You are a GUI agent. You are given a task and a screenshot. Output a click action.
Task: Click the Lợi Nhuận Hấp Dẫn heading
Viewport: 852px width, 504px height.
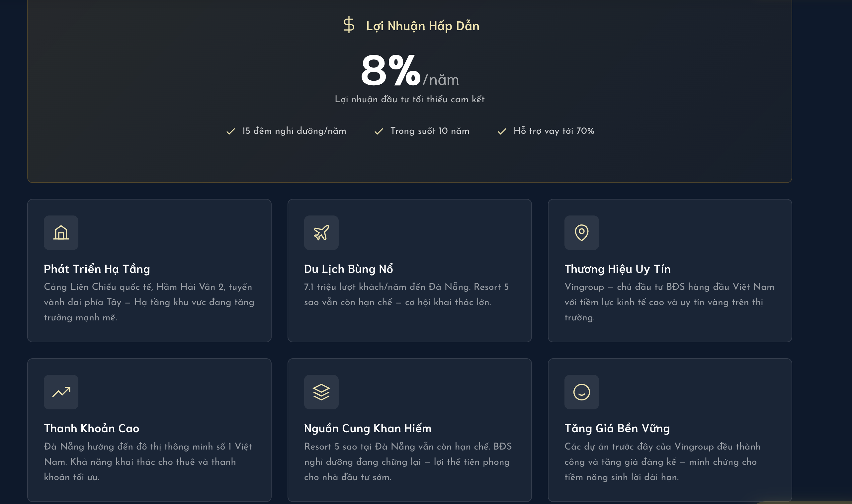point(422,26)
